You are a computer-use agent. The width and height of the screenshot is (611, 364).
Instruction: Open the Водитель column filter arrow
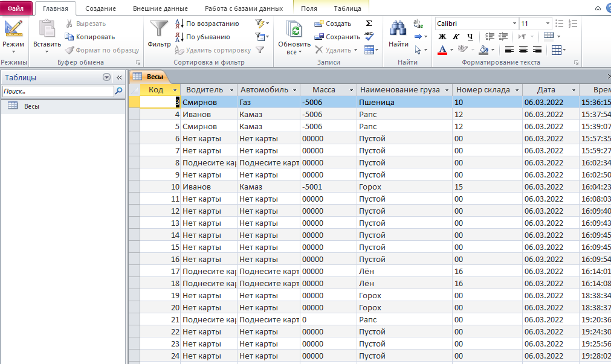click(x=231, y=91)
